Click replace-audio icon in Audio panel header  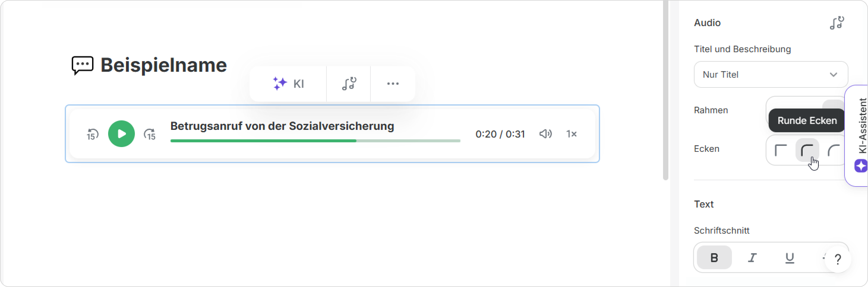tap(836, 23)
